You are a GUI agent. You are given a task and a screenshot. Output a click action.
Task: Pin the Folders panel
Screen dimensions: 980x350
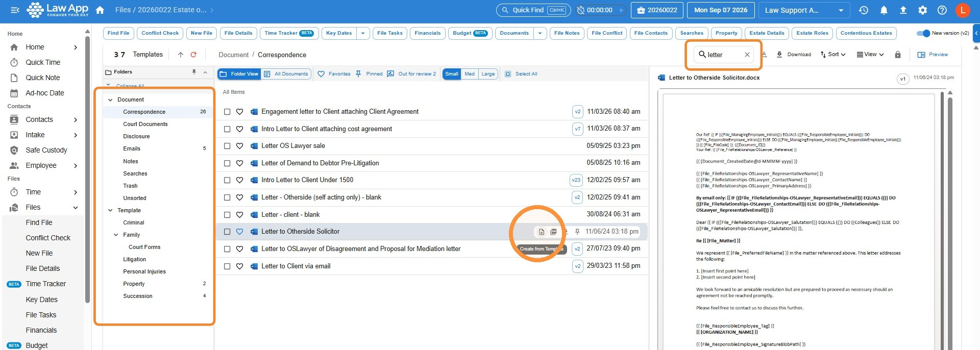(194, 72)
